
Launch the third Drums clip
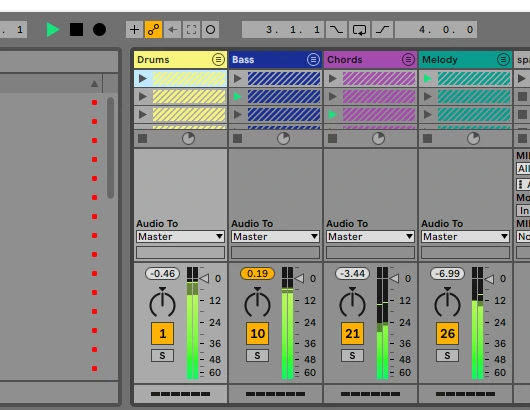coord(143,115)
